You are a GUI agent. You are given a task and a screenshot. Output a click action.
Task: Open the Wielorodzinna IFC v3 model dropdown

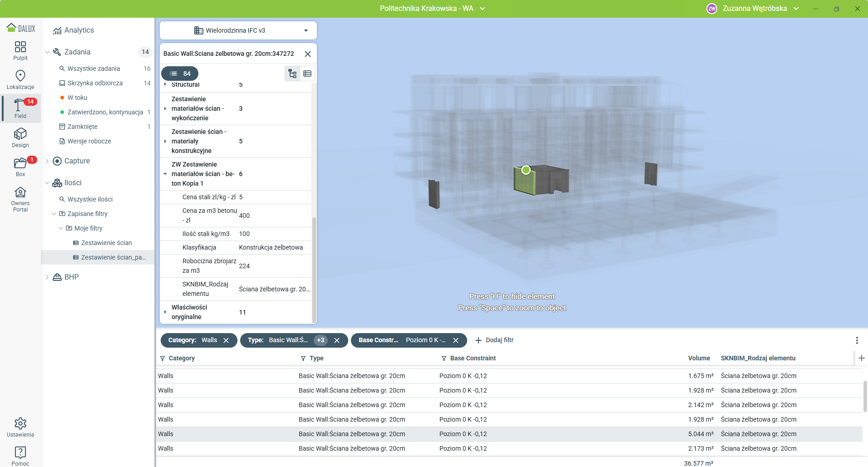click(238, 30)
